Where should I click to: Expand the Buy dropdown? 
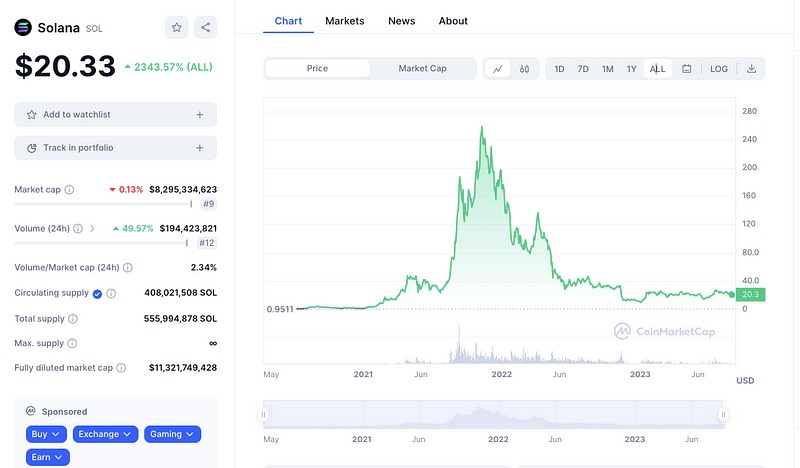(47, 434)
